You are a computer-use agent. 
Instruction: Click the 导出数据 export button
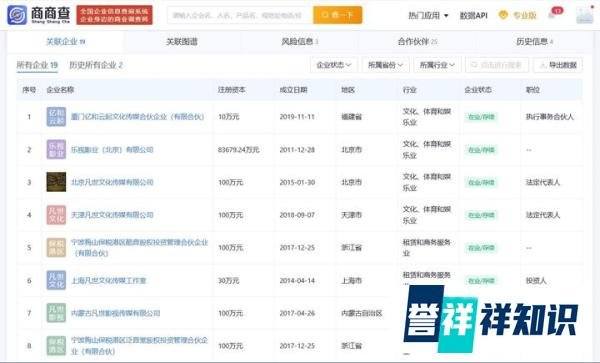coord(558,65)
